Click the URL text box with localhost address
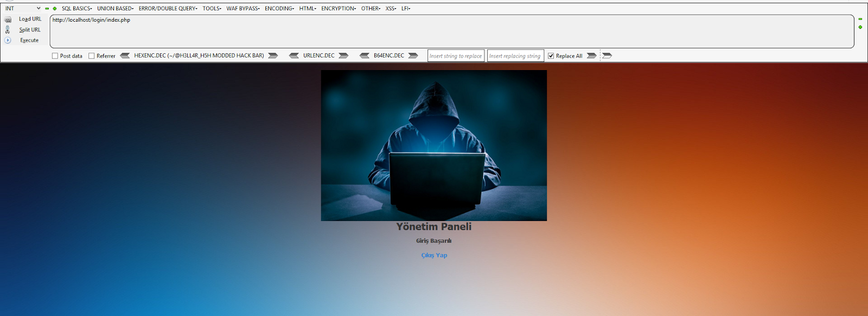 pyautogui.click(x=452, y=31)
